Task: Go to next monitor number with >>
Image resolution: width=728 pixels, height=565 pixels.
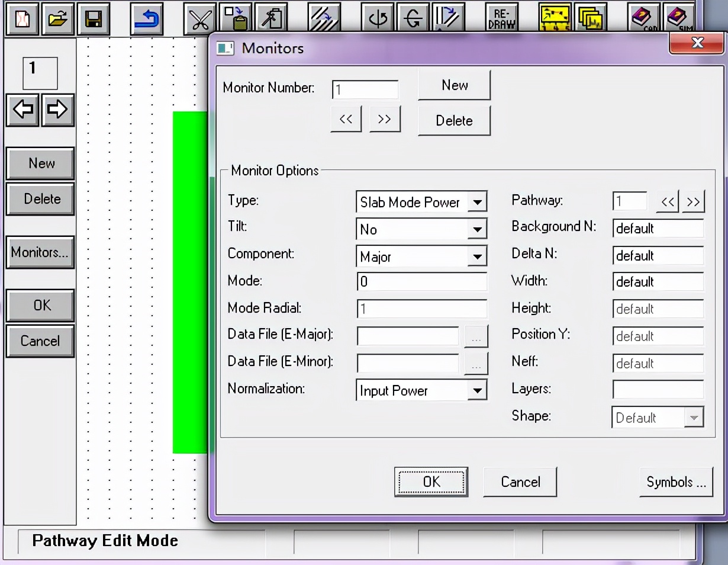Action: (x=385, y=119)
